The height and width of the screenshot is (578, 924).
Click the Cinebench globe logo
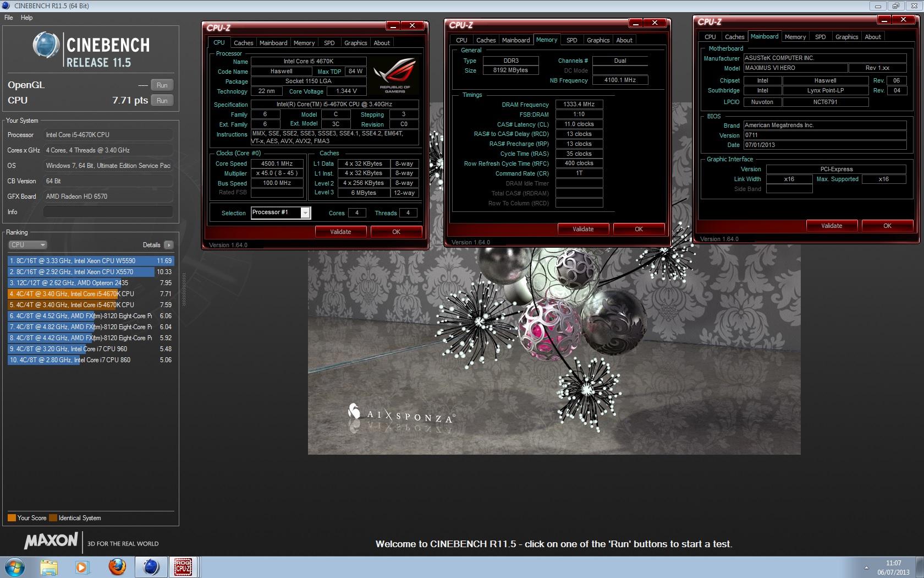click(46, 45)
